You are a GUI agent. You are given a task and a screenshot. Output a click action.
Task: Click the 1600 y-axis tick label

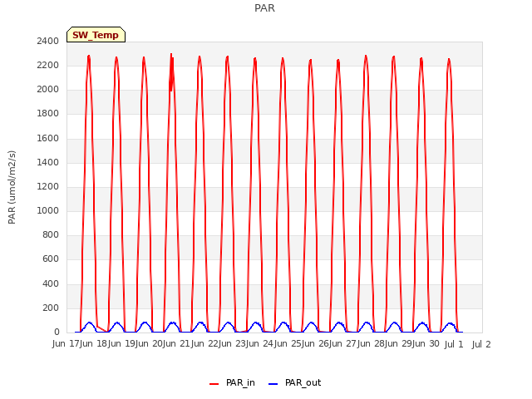(48, 138)
